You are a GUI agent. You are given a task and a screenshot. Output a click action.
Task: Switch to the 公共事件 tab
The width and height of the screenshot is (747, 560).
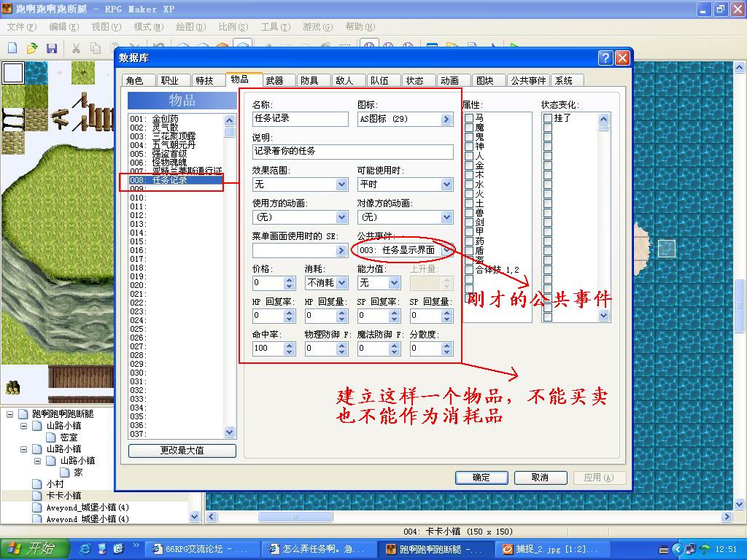click(528, 80)
